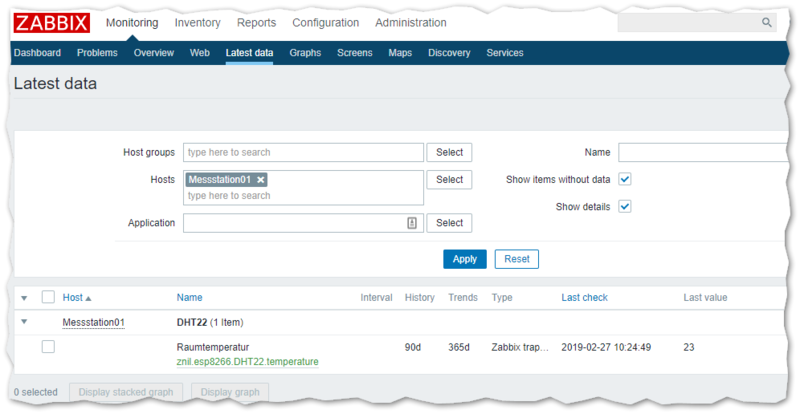
Task: Tick the select-all checkbox in header
Action: 48,297
